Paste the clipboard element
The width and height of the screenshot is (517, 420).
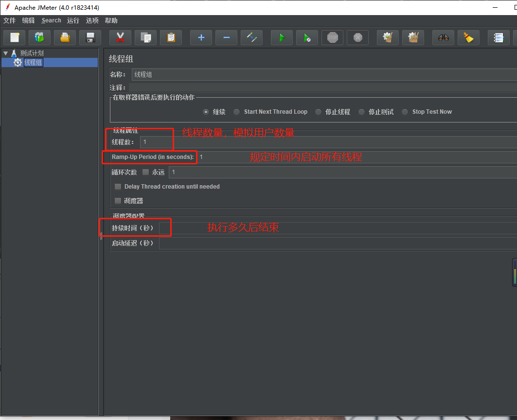pos(171,37)
